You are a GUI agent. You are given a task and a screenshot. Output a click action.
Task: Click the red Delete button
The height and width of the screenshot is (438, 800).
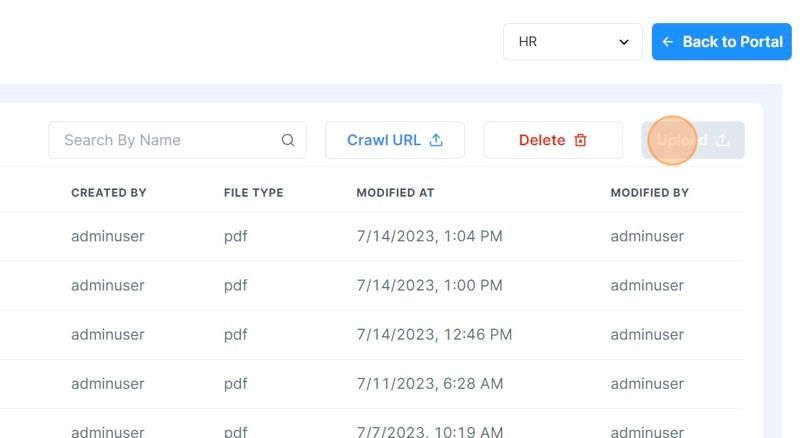click(553, 140)
